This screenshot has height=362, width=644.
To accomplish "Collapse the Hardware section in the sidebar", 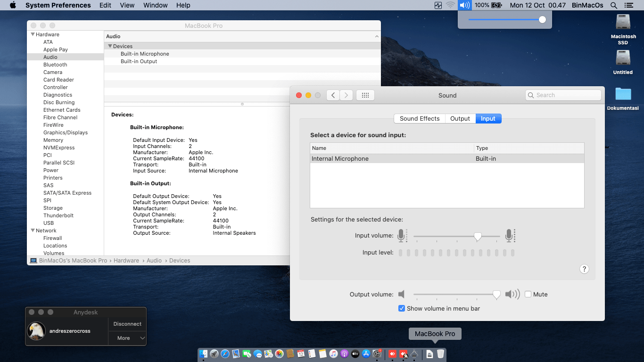I will pos(33,34).
